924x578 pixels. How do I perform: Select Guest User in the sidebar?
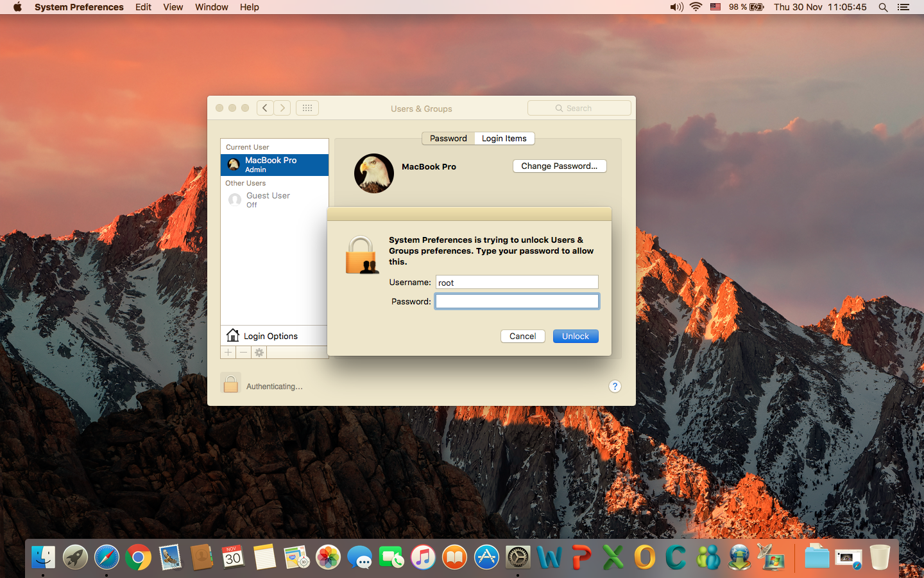[x=275, y=200]
